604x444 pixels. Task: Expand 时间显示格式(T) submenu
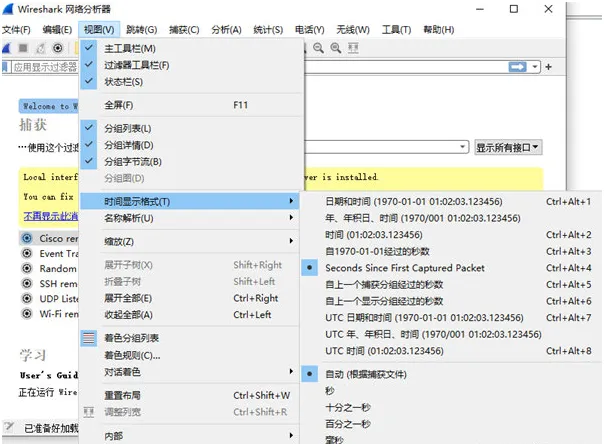(x=190, y=201)
